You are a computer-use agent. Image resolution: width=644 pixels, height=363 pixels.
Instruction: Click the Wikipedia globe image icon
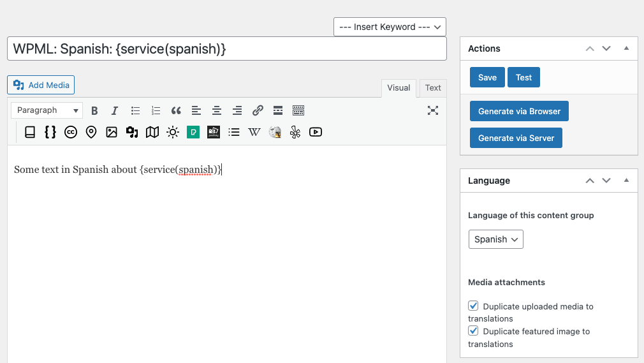pyautogui.click(x=274, y=132)
